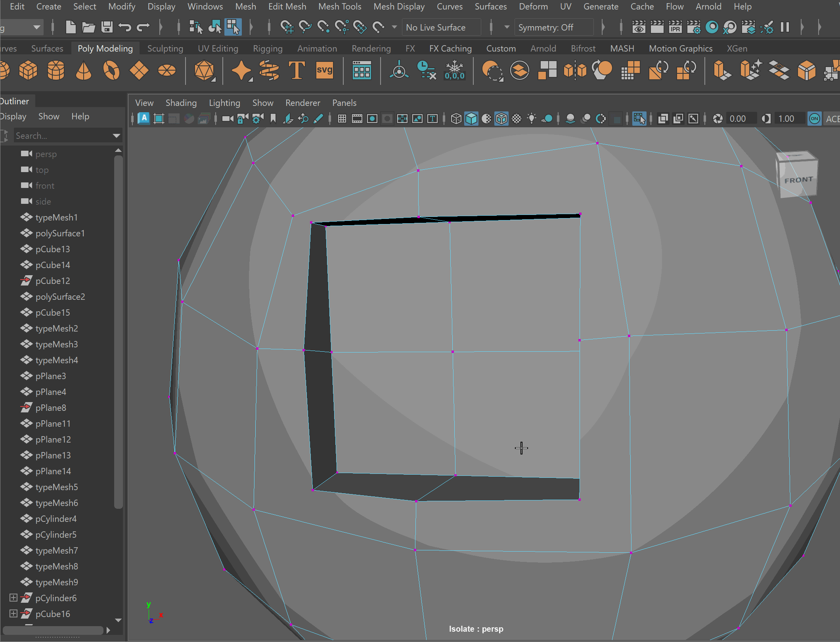This screenshot has width=840, height=642.
Task: Toggle color management ON button
Action: pos(814,119)
